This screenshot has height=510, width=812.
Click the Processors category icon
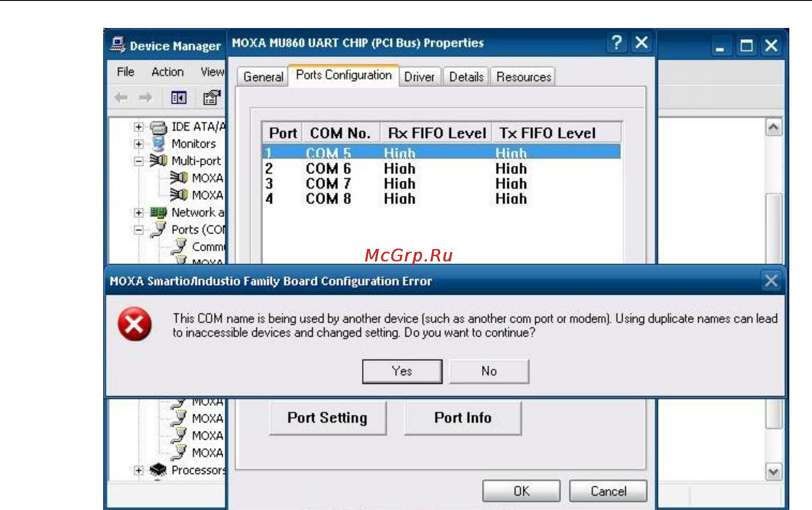coord(158,470)
